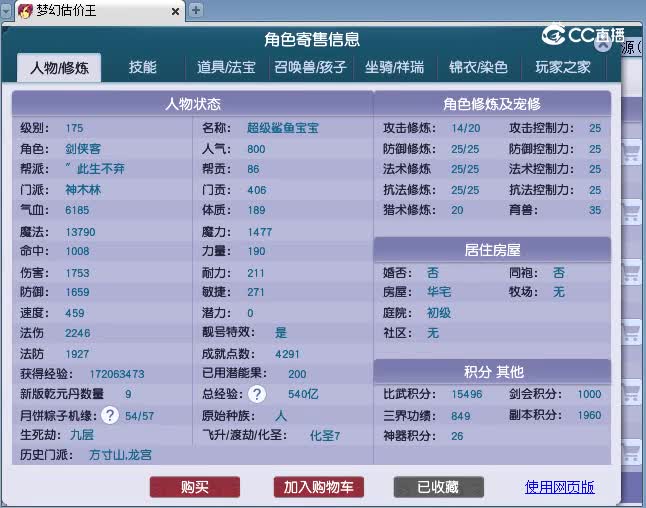The height and width of the screenshot is (508, 646).
Task: Click help icon next to 月饼粽子机缘
Action: pyautogui.click(x=110, y=415)
